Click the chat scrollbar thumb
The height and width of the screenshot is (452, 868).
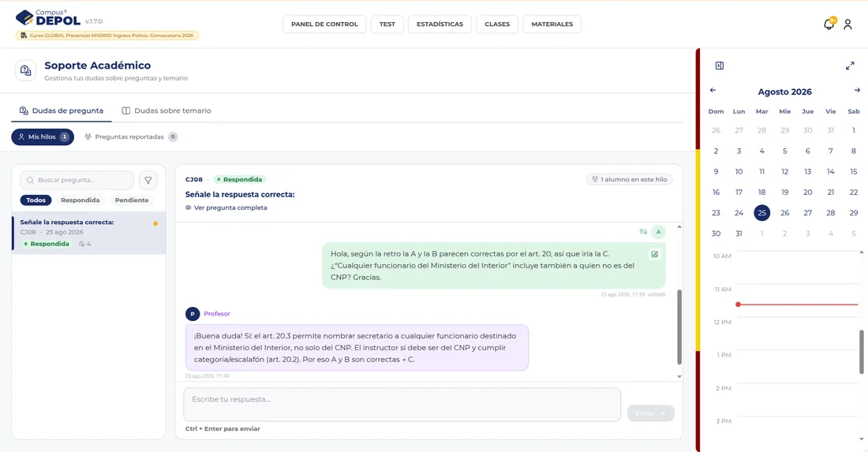[679, 327]
